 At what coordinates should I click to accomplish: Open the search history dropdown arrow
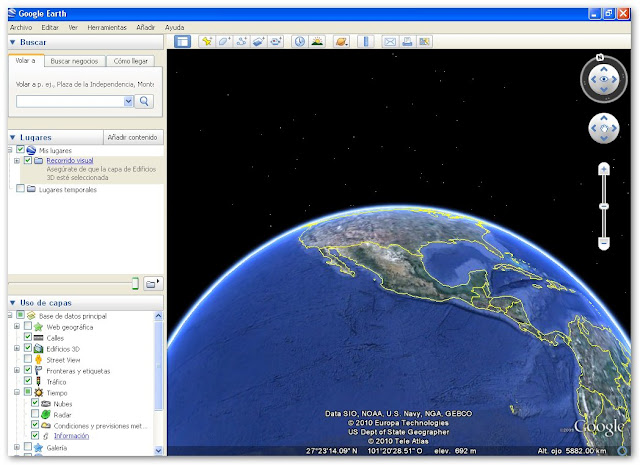tap(128, 101)
